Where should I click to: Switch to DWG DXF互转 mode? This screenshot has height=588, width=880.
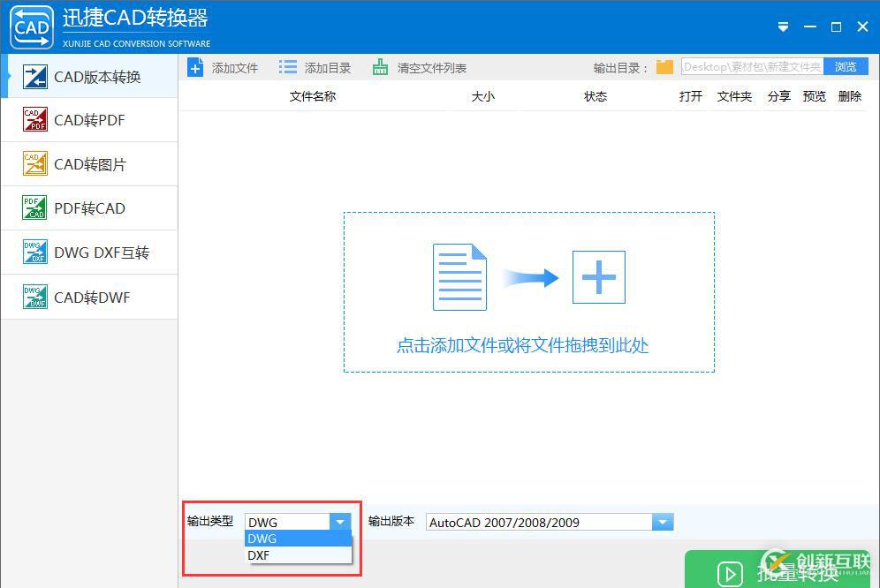pyautogui.click(x=88, y=253)
